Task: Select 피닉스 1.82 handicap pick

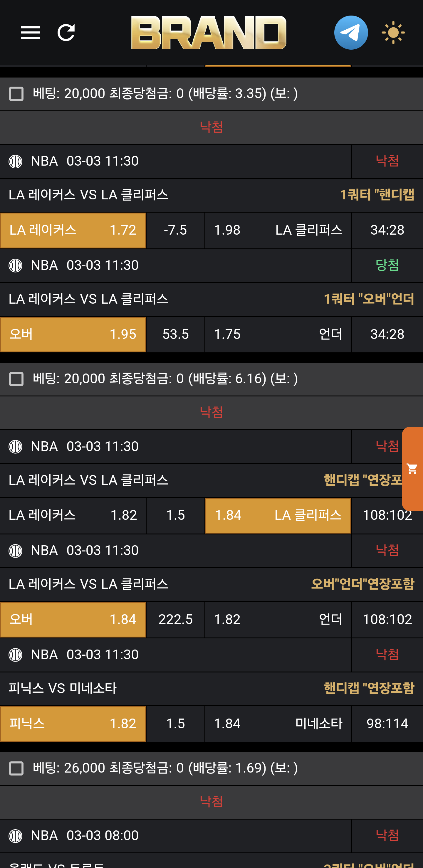Action: [73, 724]
